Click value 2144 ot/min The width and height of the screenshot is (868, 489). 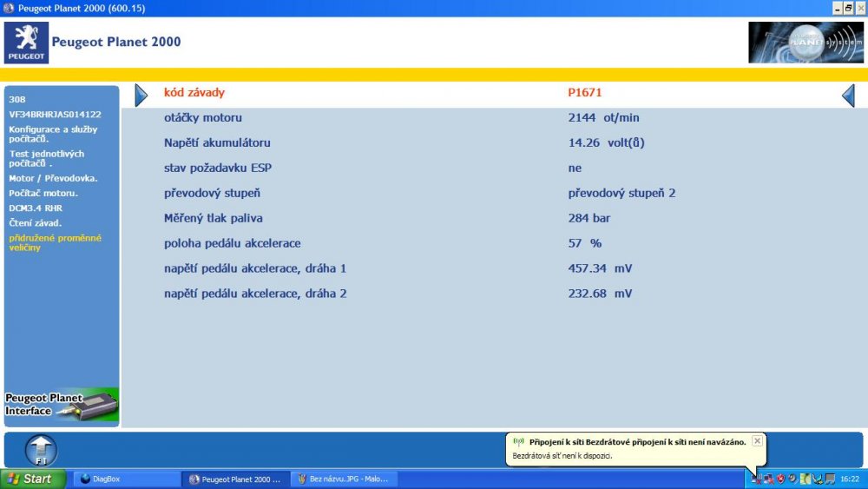pyautogui.click(x=603, y=117)
